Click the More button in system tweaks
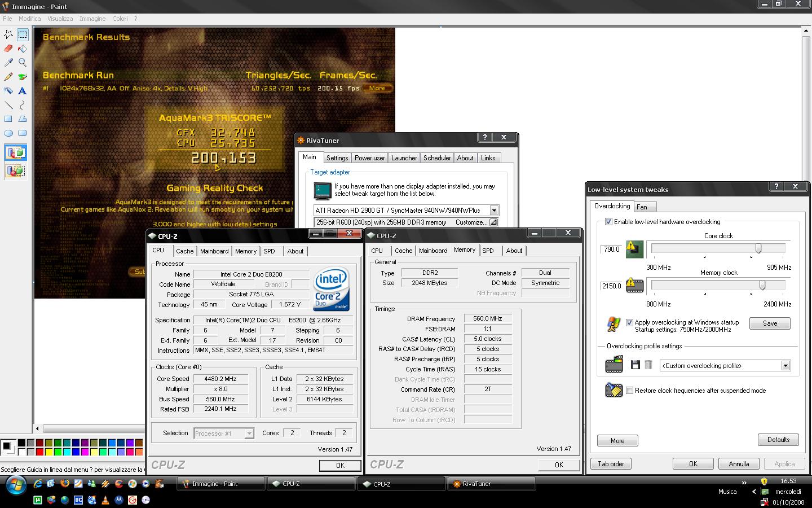Image resolution: width=812 pixels, height=508 pixels. pos(617,441)
